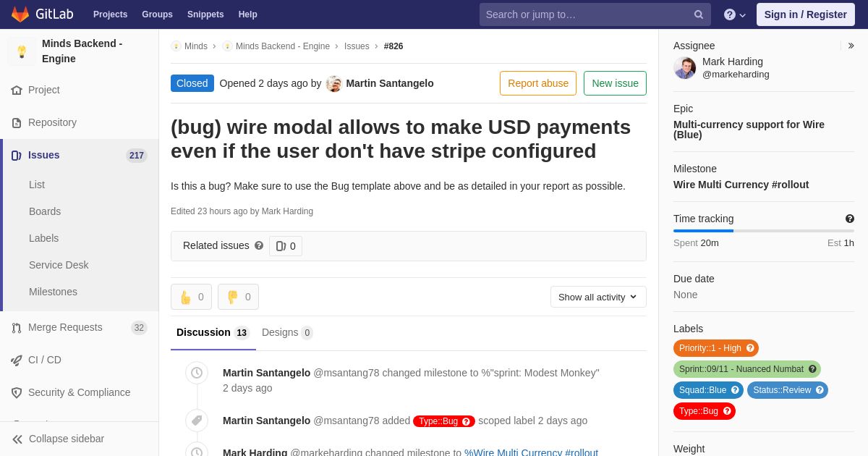Open Labels under Issues
Viewport: 868px width, 456px height.
click(x=44, y=238)
